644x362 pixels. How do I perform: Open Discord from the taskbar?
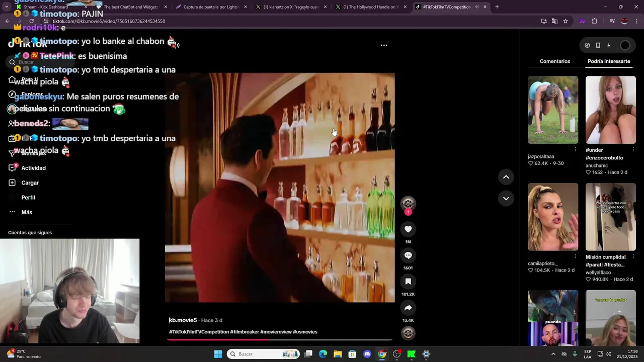point(367,354)
